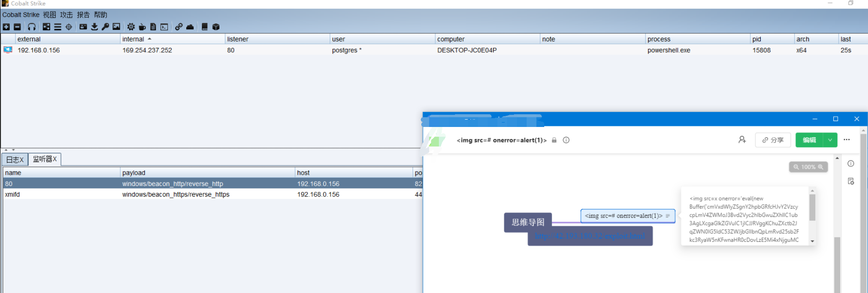Click the cloud manage web server icon
The width and height of the screenshot is (868, 293).
(x=190, y=27)
